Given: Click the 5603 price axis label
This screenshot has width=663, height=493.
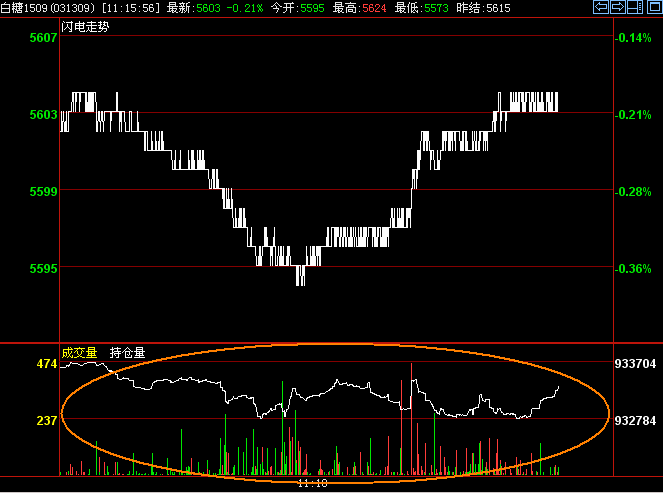Looking at the screenshot, I should coord(43,115).
